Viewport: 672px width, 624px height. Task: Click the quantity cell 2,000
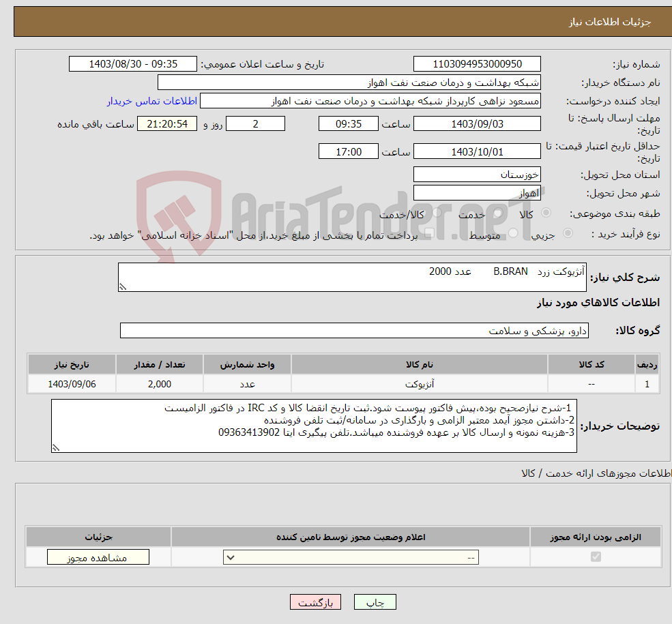pyautogui.click(x=160, y=384)
